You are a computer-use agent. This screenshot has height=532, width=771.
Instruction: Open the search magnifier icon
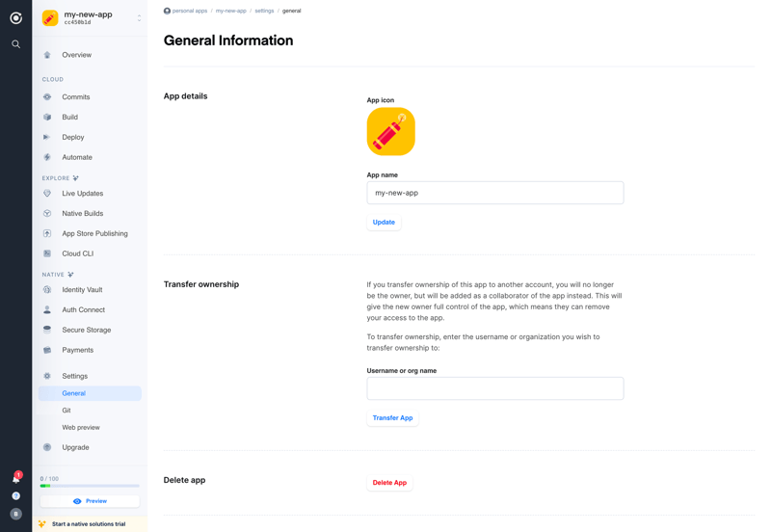point(15,44)
